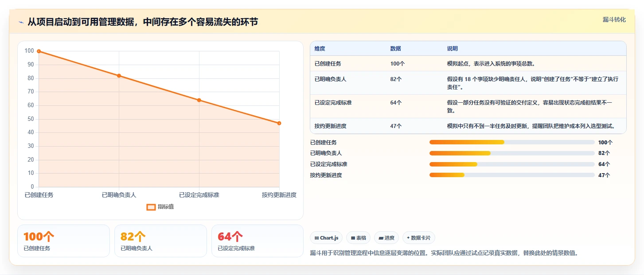This screenshot has width=644, height=275.
Task: Click the icon in Chart.js chip
Action: click(x=316, y=238)
